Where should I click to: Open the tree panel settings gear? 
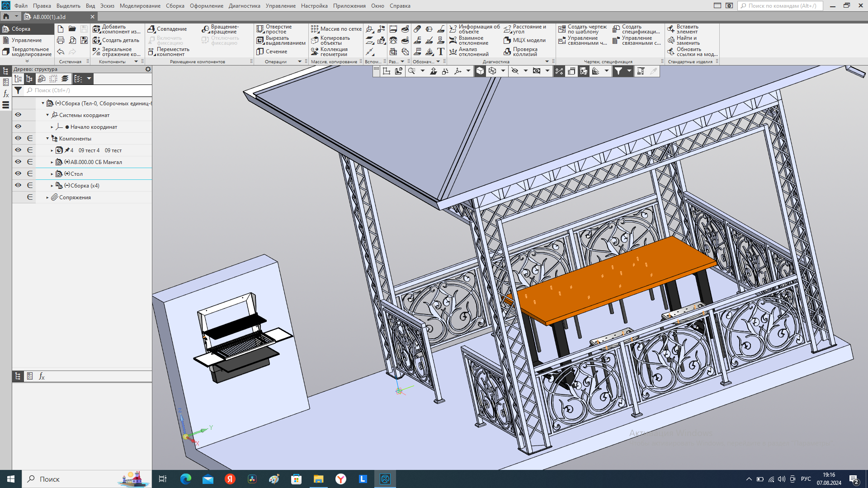pos(148,69)
